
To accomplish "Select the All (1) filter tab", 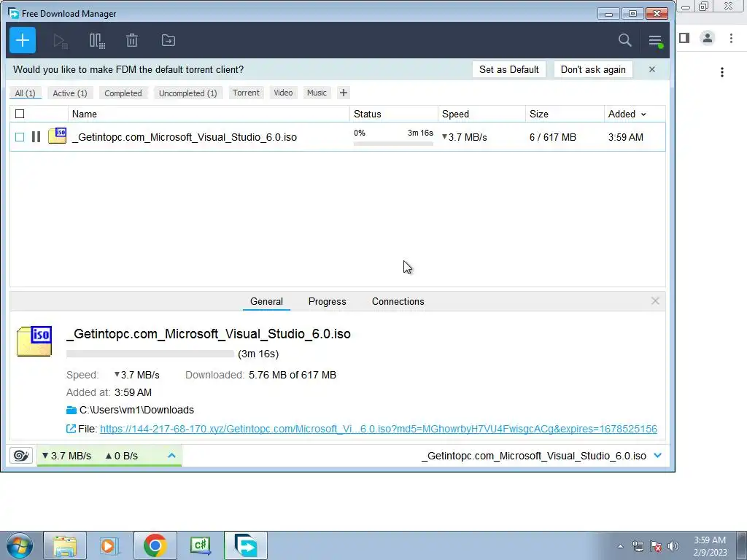I will coord(26,93).
